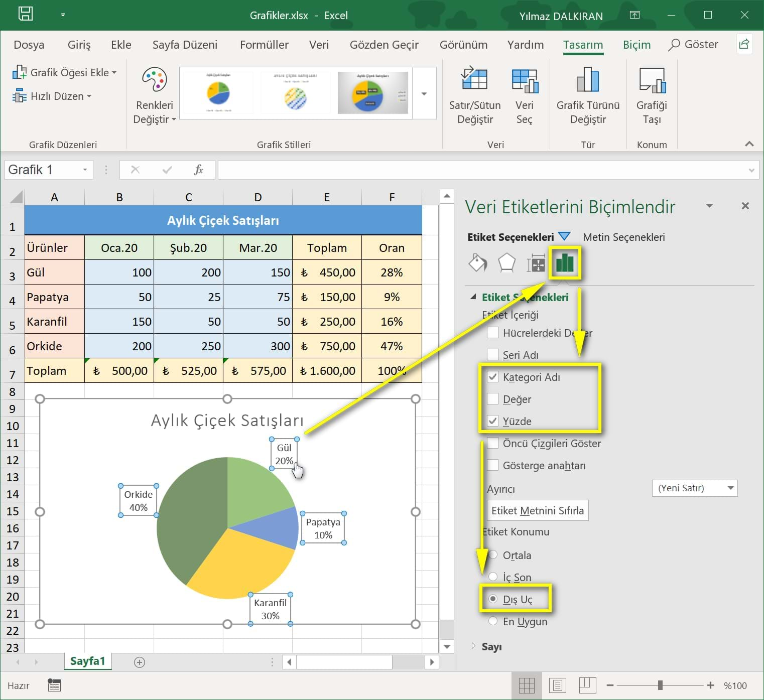Uncheck the Kategori Adı checkbox
This screenshot has height=700, width=764.
[x=493, y=377]
